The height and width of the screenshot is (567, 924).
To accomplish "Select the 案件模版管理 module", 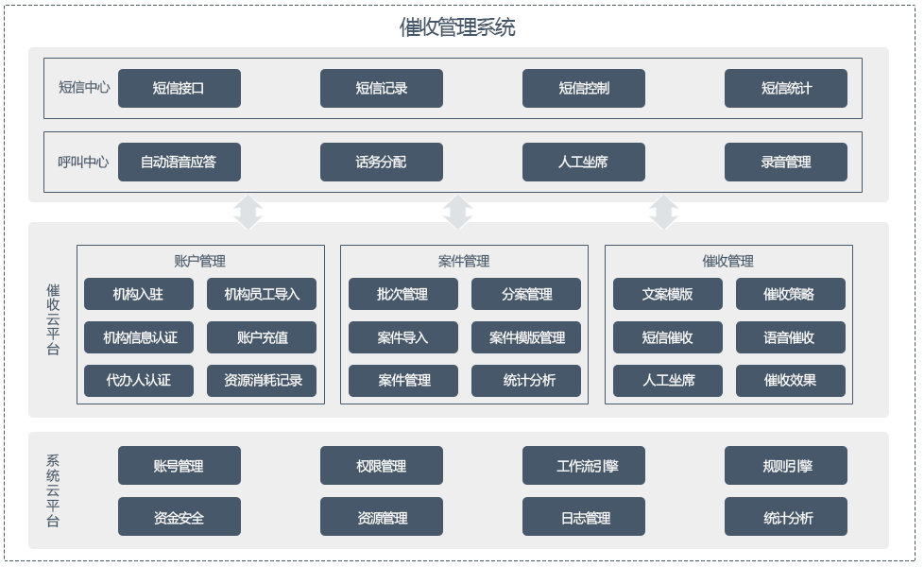I will [525, 337].
